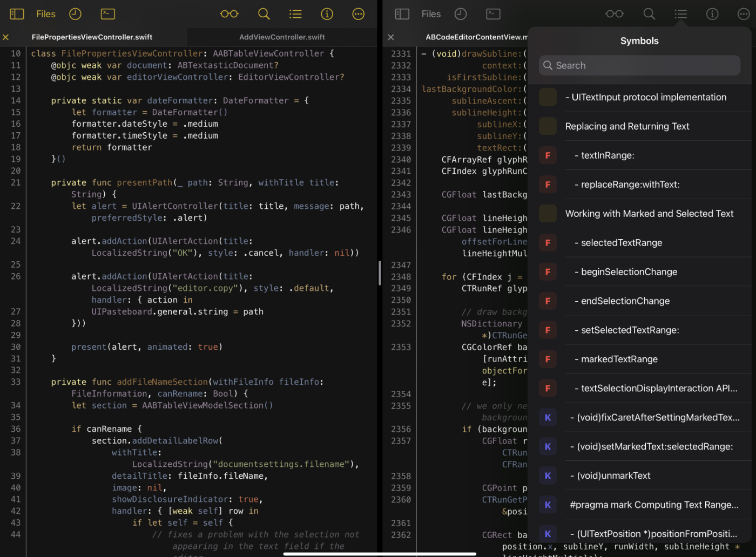Image resolution: width=756 pixels, height=557 pixels.
Task: Open the terminal icon in left pane
Action: 108,14
